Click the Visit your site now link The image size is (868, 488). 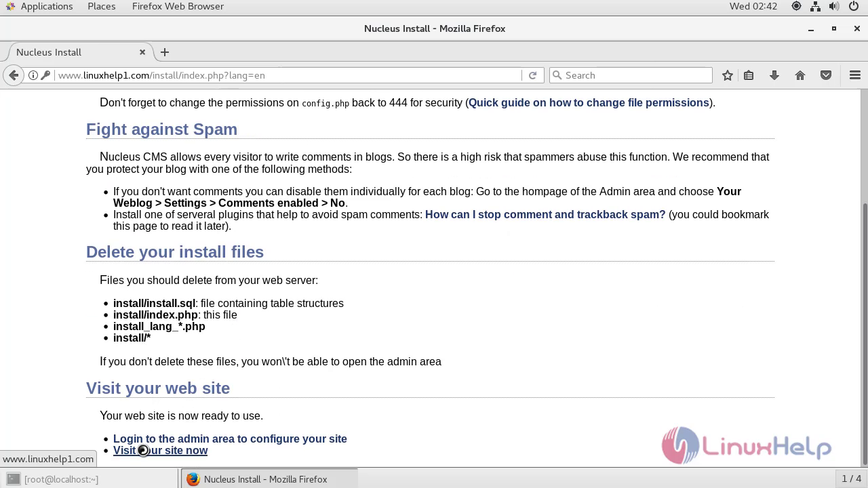pos(160,451)
